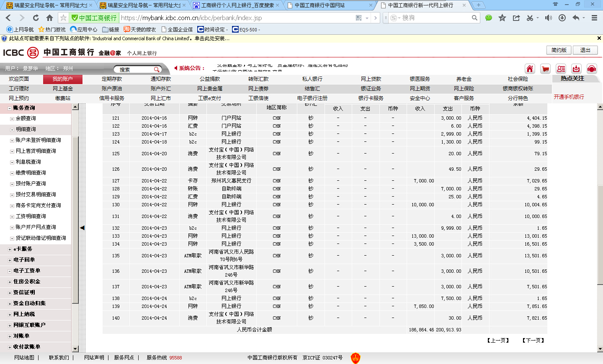Click the 退出 logout button
This screenshot has height=364, width=603.
point(585,50)
